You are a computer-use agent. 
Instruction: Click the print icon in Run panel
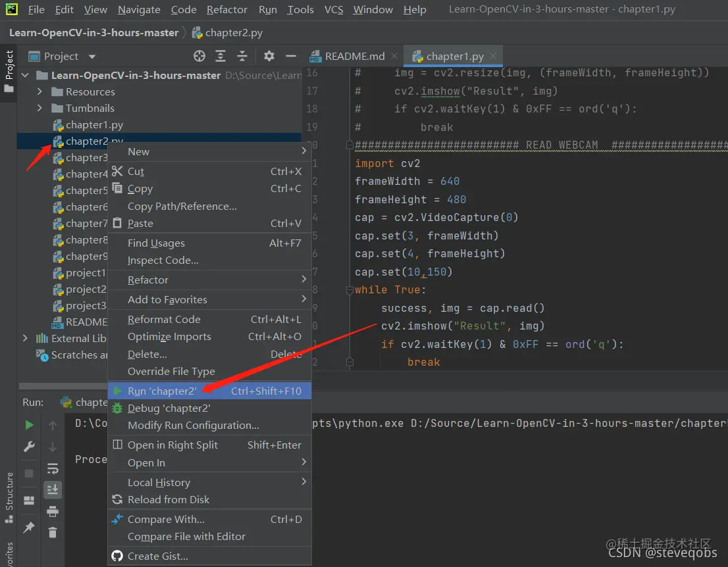[x=53, y=511]
